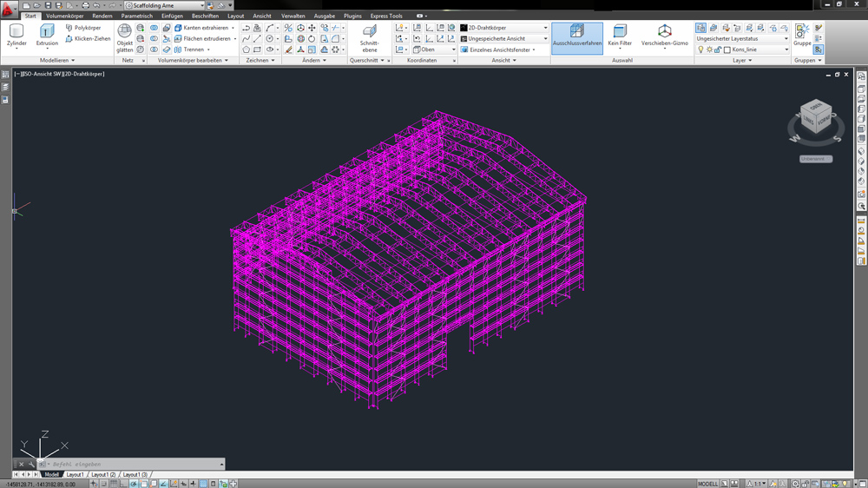Toggle the layer lightbulb on/off icon
The image size is (868, 488).
(x=700, y=49)
